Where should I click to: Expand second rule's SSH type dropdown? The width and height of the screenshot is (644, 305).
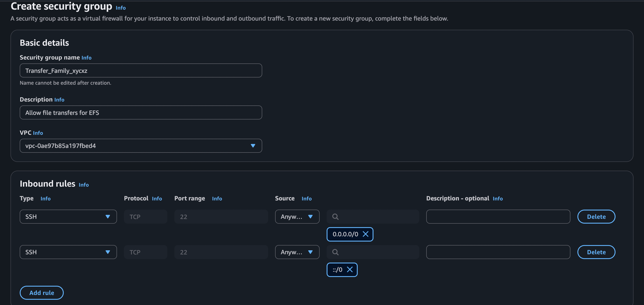pos(108,252)
